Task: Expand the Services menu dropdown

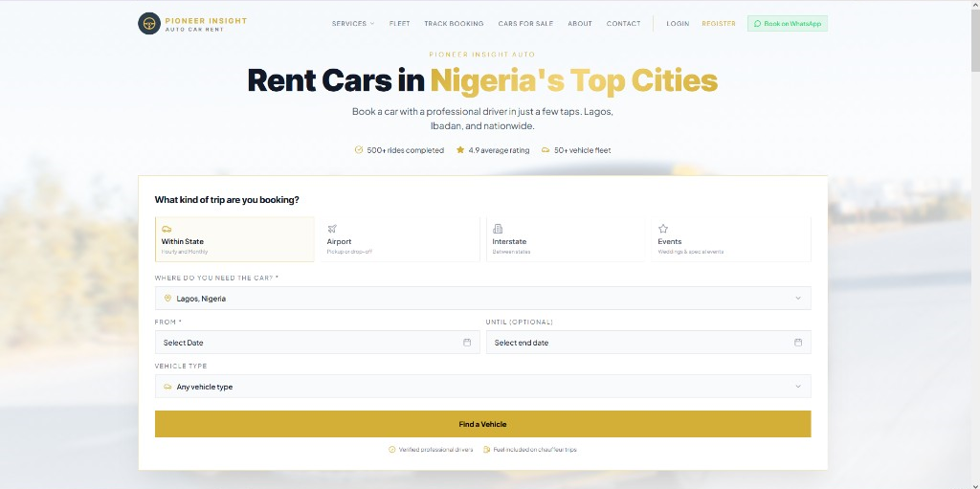Action: [353, 24]
